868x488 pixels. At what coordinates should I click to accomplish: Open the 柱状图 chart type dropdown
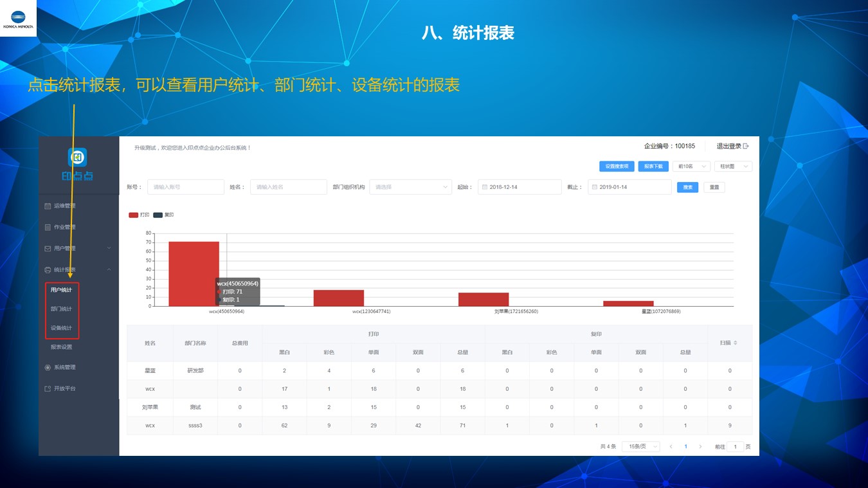click(x=733, y=167)
